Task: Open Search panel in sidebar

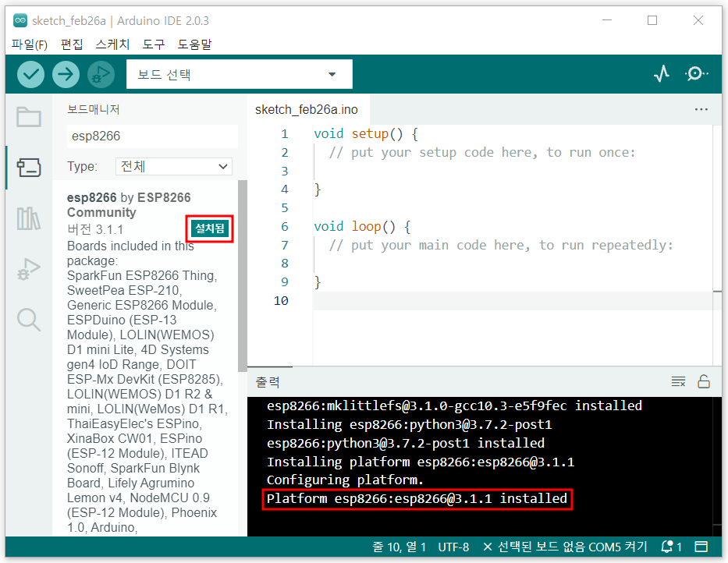Action: (29, 320)
